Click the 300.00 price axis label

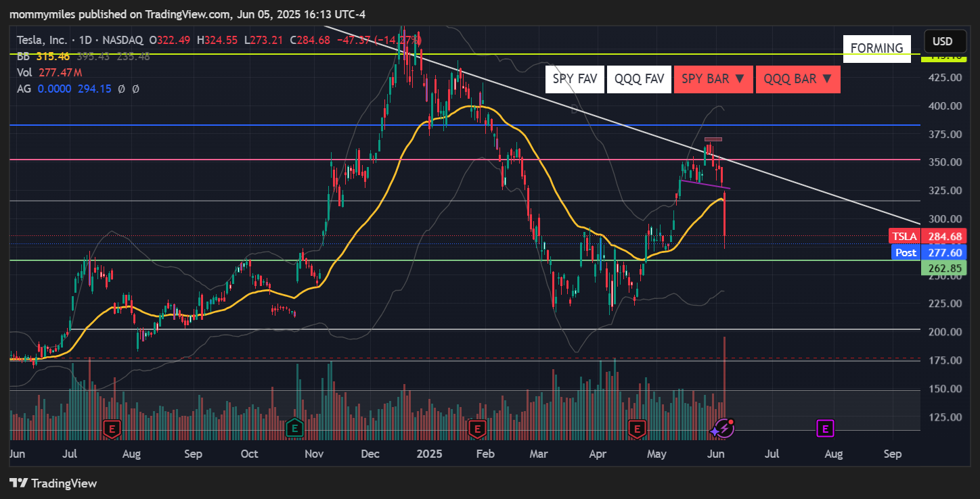pos(945,219)
